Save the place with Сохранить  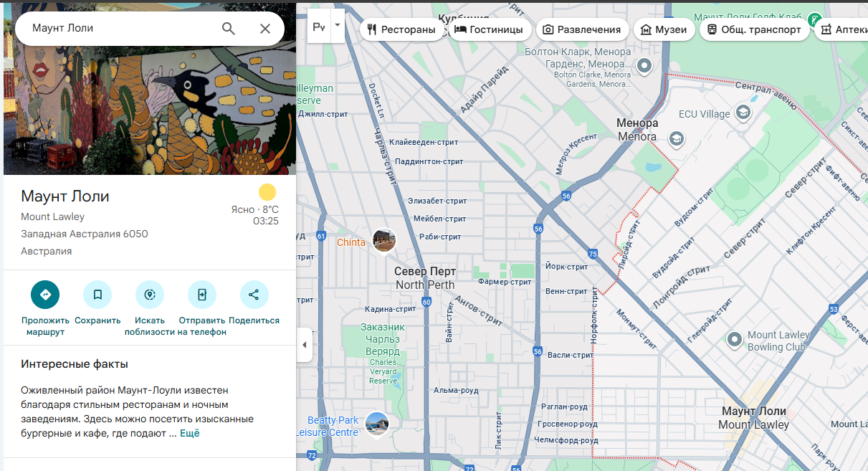point(97,295)
